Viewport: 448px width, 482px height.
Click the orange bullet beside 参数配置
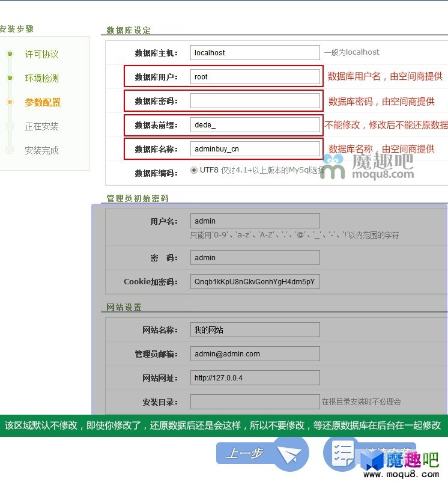pyautogui.click(x=10, y=102)
